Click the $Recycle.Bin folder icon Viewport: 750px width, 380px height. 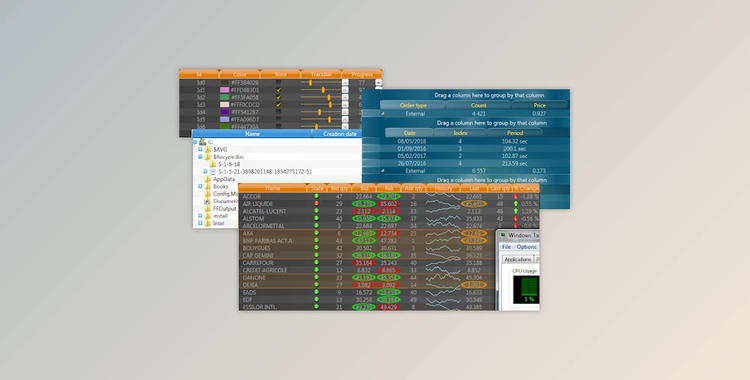208,157
